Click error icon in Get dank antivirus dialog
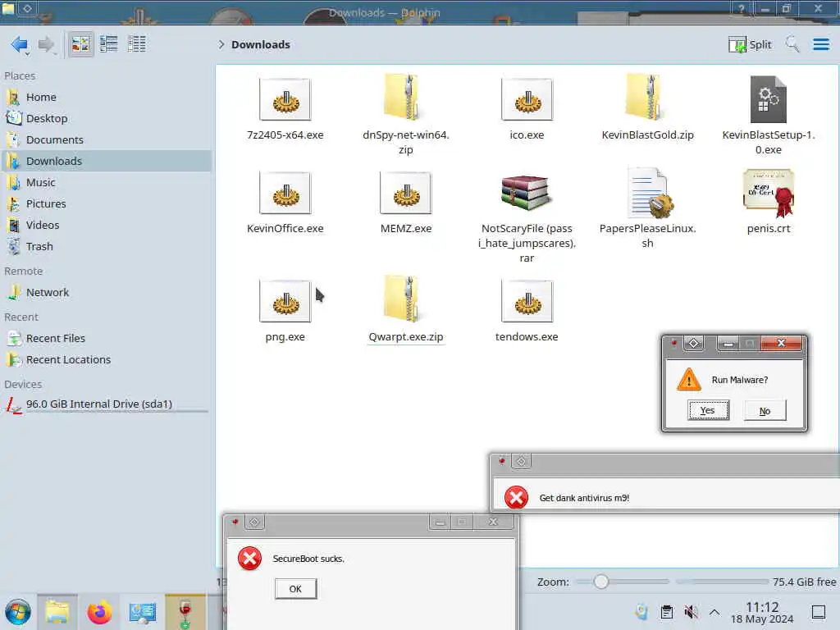Screen dimensions: 840x630 coord(517,498)
